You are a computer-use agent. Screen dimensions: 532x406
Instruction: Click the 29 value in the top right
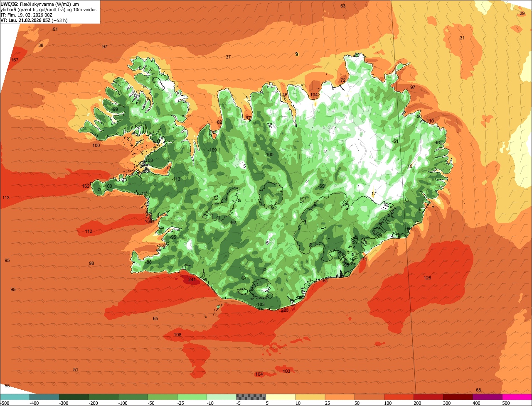coord(522,13)
